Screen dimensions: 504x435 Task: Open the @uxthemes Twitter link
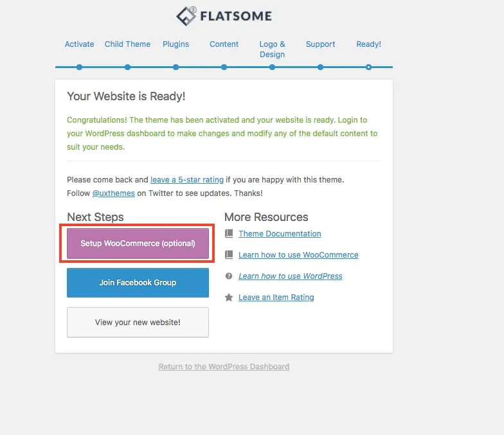113,193
